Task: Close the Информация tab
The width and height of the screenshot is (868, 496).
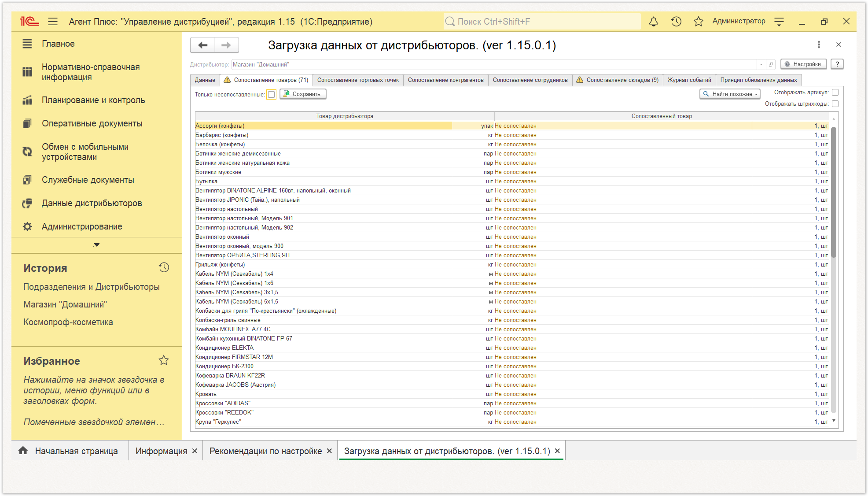Action: pos(195,451)
